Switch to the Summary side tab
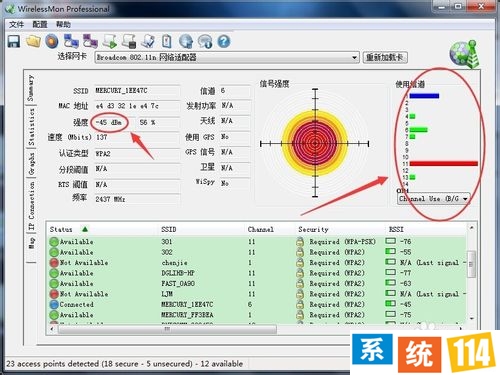The width and height of the screenshot is (500, 375). pos(31,88)
